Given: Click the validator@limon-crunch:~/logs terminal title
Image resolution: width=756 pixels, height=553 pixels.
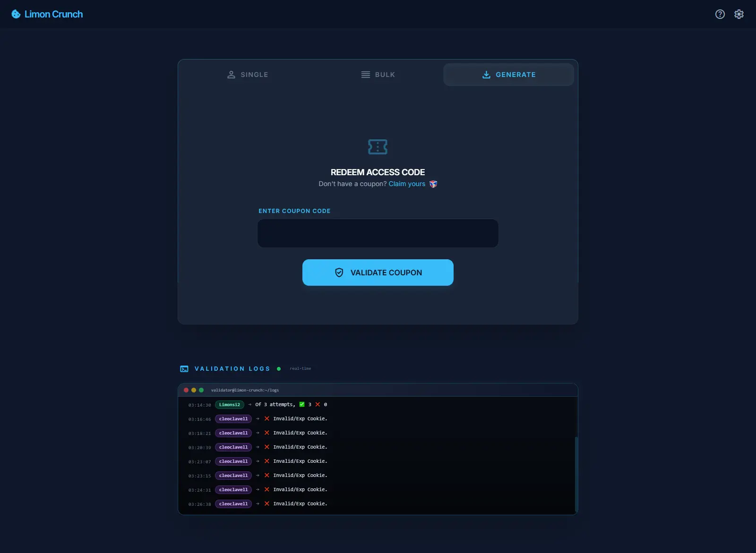Looking at the screenshot, I should (x=245, y=390).
